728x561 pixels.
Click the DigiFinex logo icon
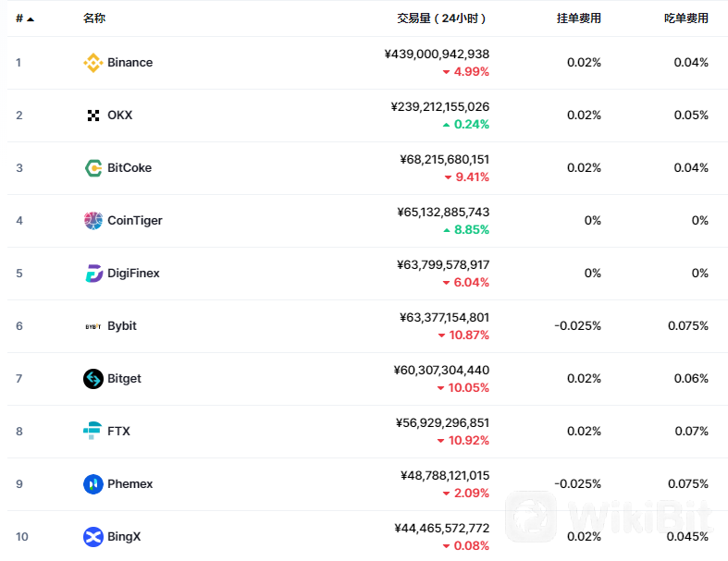[x=93, y=274]
